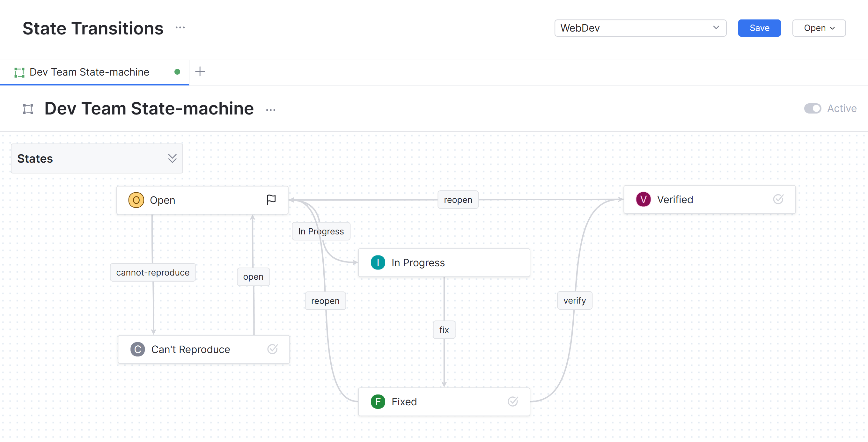Click the fix transition label between In Progress and Fixed
The height and width of the screenshot is (442, 868).
(x=444, y=329)
